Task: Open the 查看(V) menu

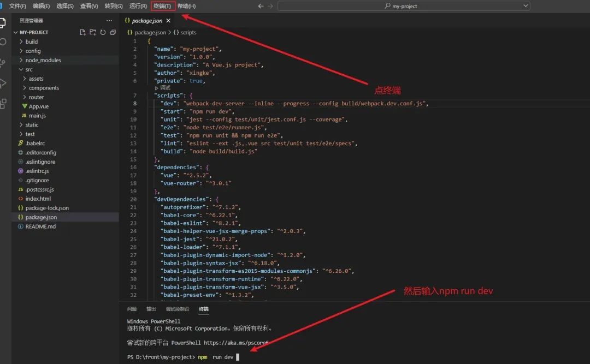Action: click(x=89, y=6)
